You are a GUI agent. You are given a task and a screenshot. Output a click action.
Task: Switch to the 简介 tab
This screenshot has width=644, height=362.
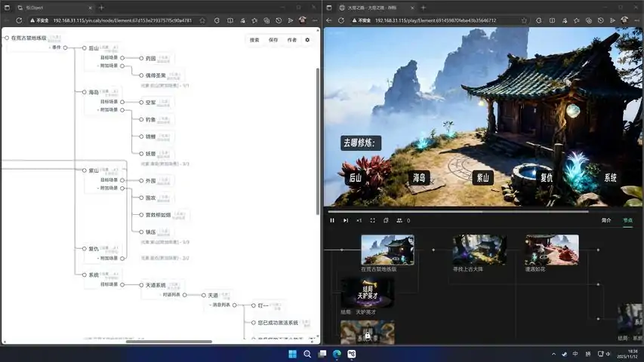click(606, 220)
